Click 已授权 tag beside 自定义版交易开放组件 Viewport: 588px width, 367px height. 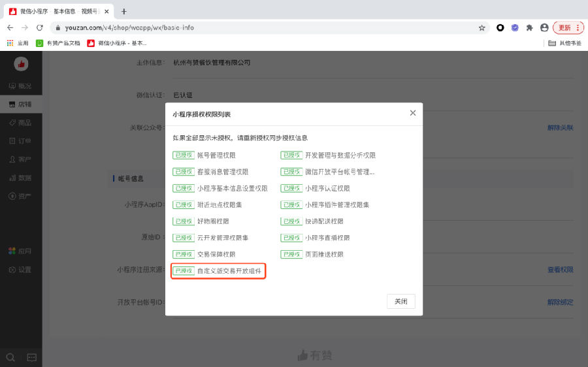(184, 270)
